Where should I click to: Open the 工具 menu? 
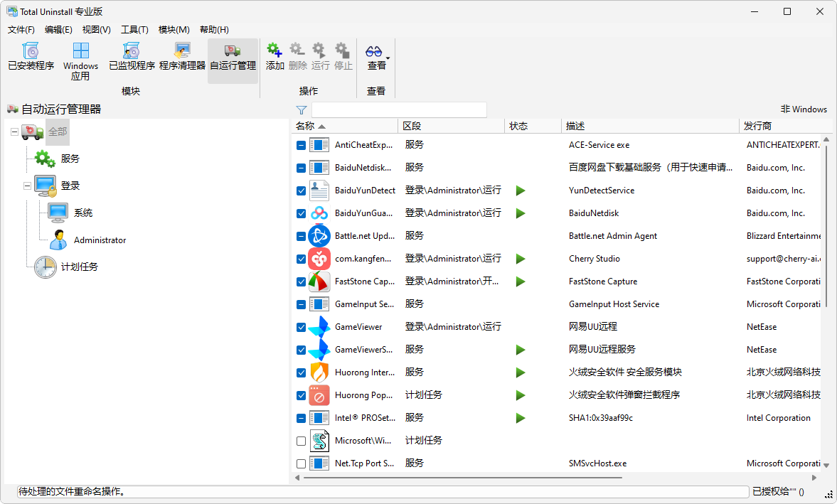tap(134, 29)
